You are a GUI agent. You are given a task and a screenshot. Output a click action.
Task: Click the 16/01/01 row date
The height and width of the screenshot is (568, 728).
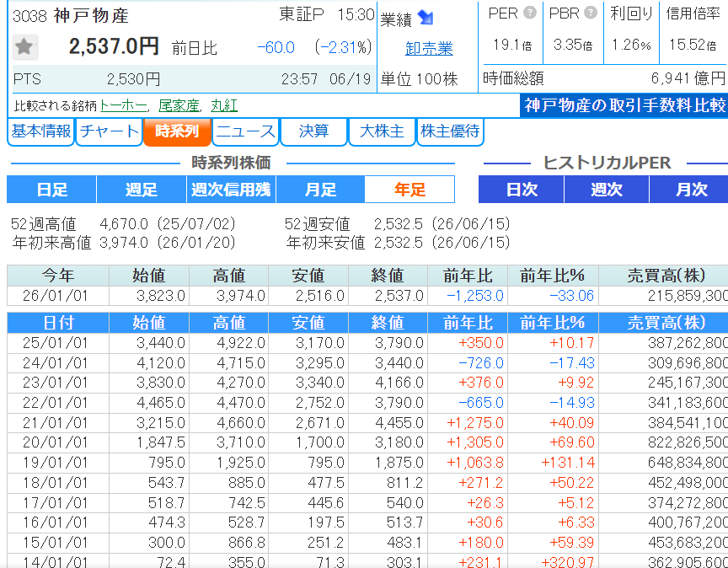pyautogui.click(x=56, y=522)
